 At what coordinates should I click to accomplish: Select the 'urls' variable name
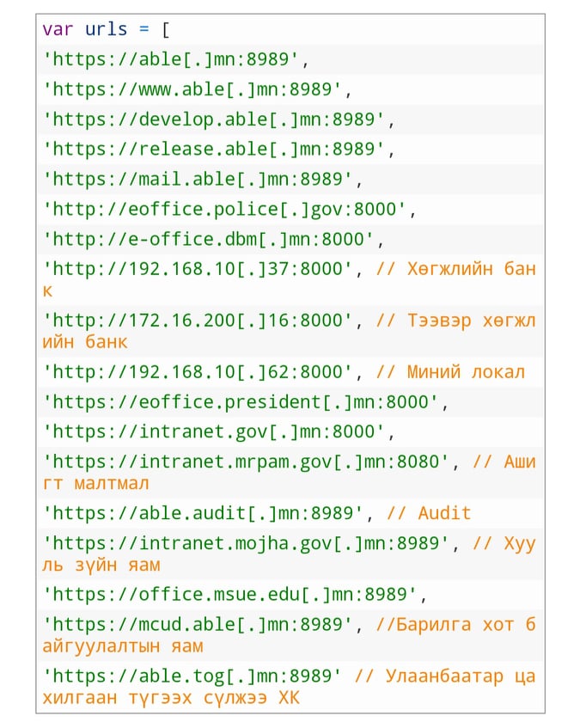106,30
